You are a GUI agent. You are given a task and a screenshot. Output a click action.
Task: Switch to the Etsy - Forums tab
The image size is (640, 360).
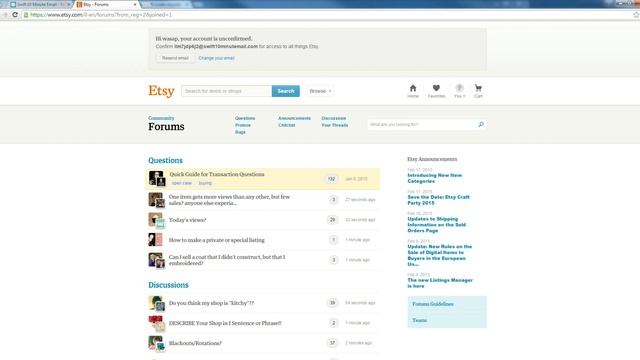[106, 4]
